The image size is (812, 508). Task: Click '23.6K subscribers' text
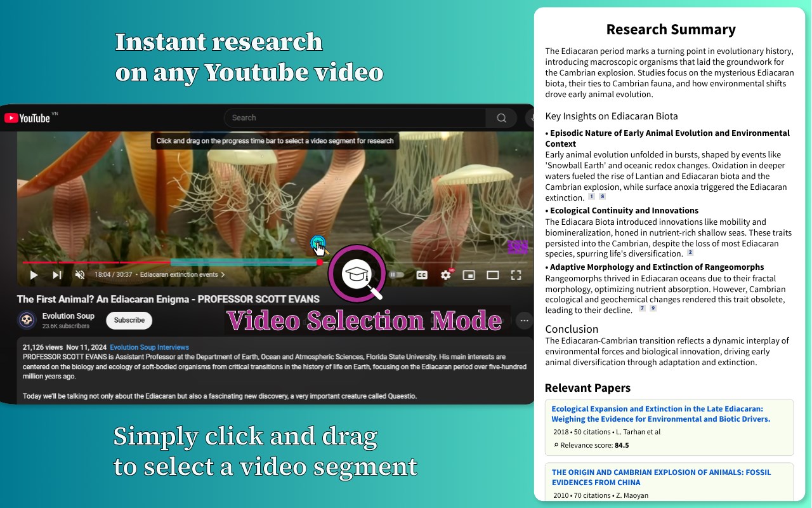click(66, 326)
